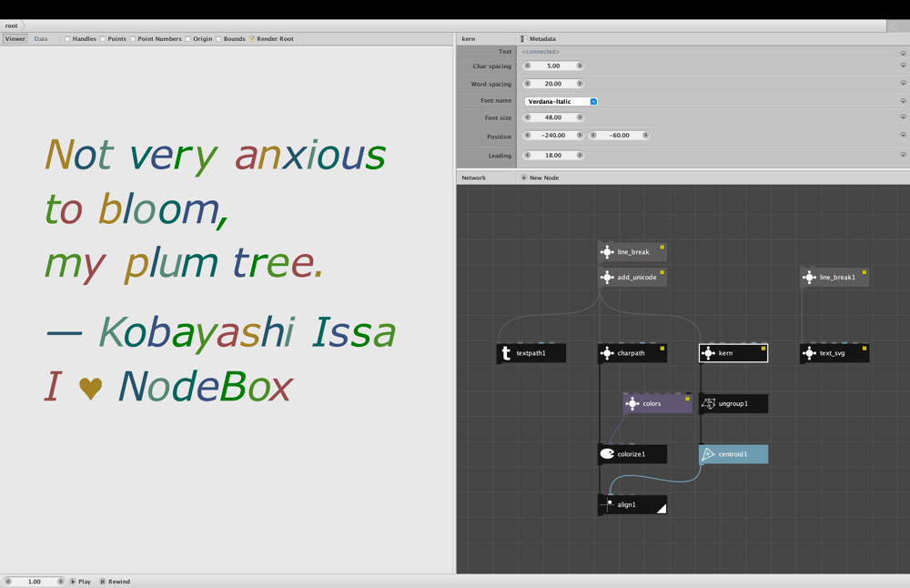Select the colors node icon
The height and width of the screenshot is (588, 910).
point(632,403)
